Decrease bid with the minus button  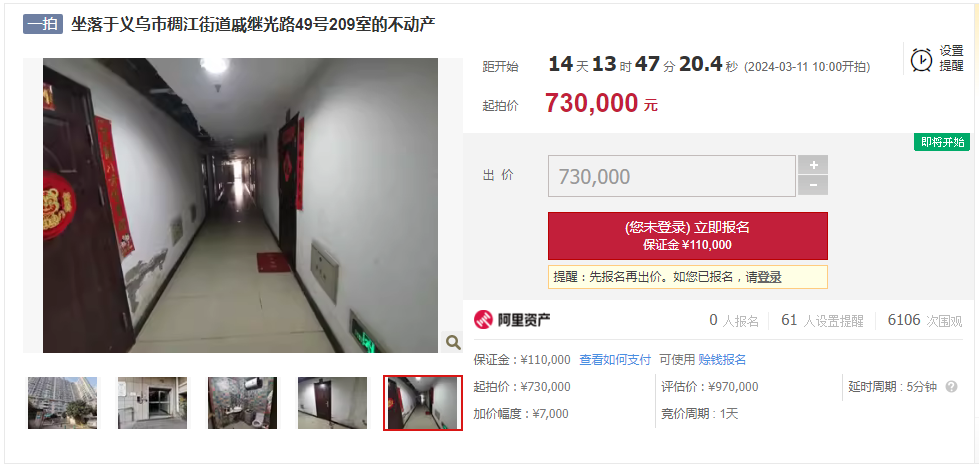pos(813,185)
